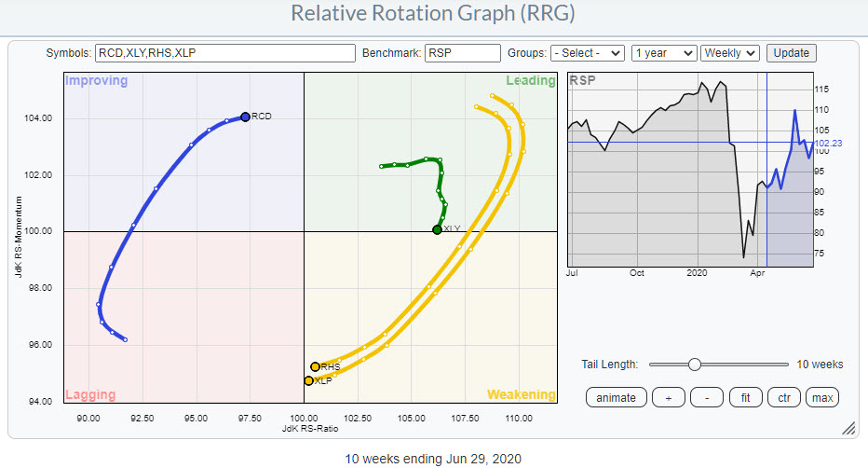The width and height of the screenshot is (868, 468).
Task: Click the Update button
Action: tap(792, 53)
